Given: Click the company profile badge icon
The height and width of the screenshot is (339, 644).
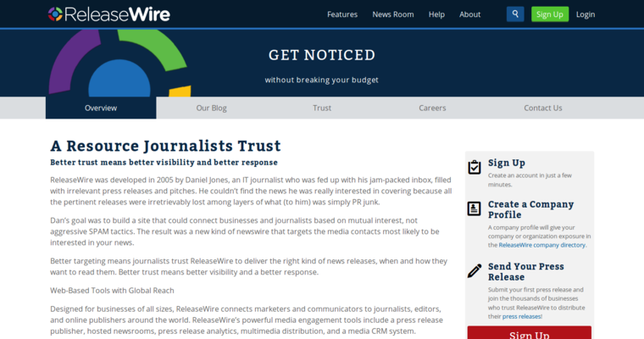Looking at the screenshot, I should click(474, 208).
